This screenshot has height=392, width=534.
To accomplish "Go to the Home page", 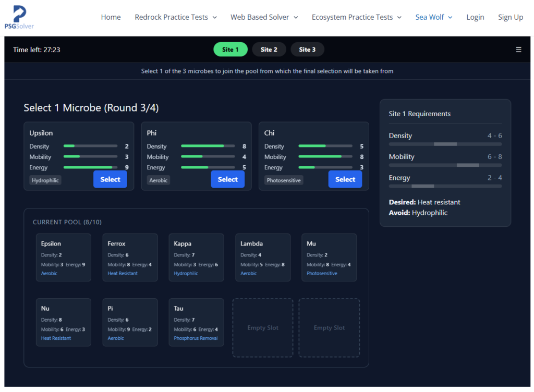I will pyautogui.click(x=111, y=17).
